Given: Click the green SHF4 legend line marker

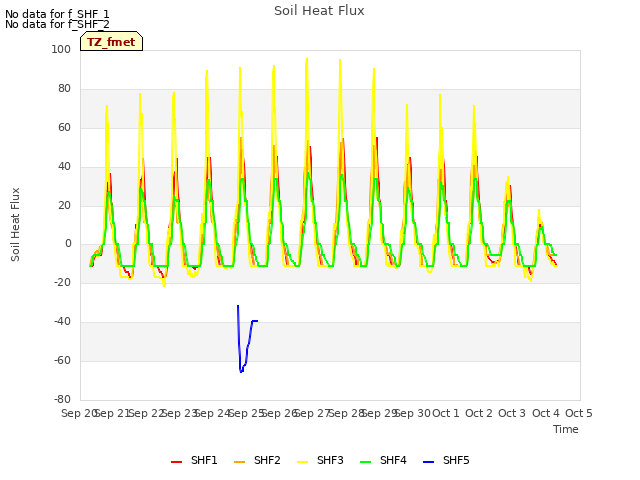Looking at the screenshot, I should click(366, 462).
